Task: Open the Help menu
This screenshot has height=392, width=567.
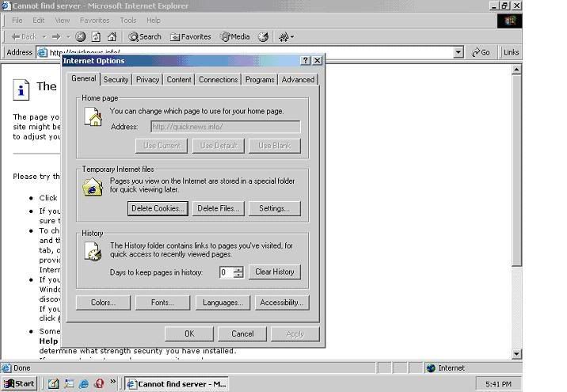Action: coord(154,21)
